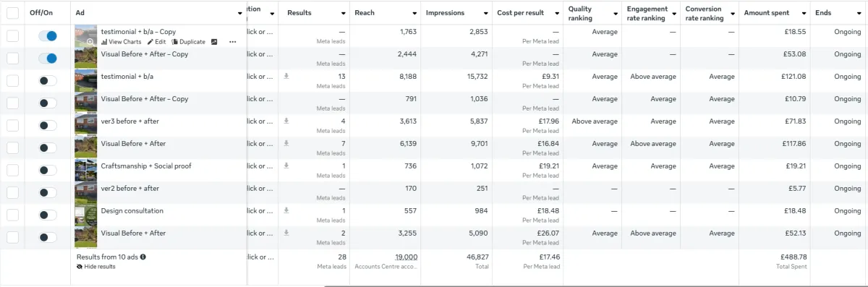Sort by the Impressions column header
This screenshot has height=287, width=868.
445,13
